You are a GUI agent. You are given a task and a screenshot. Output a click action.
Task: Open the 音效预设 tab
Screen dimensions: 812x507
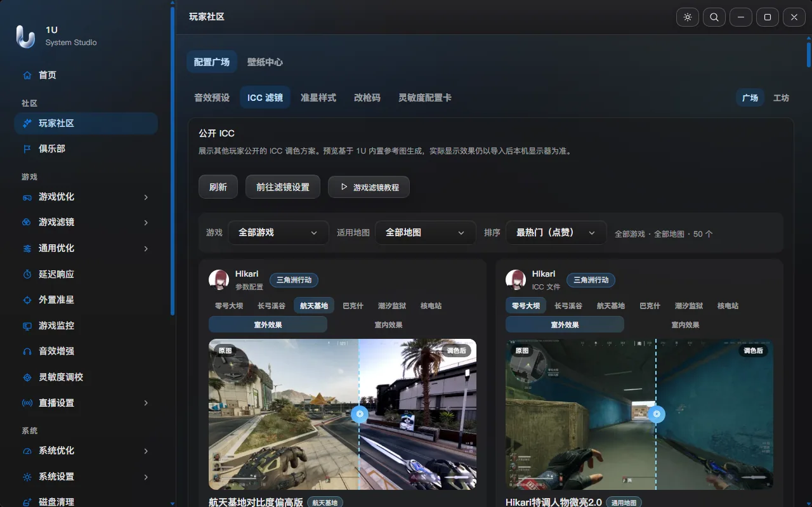tap(212, 98)
